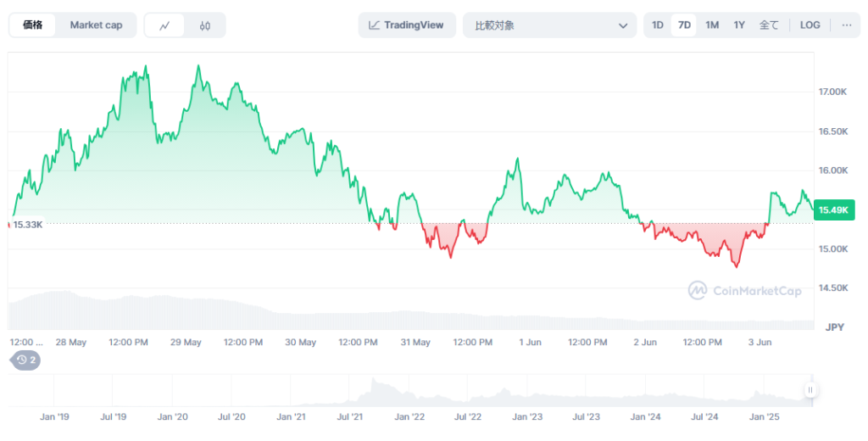
Task: Click the 15.33K baseline price label
Action: [27, 225]
